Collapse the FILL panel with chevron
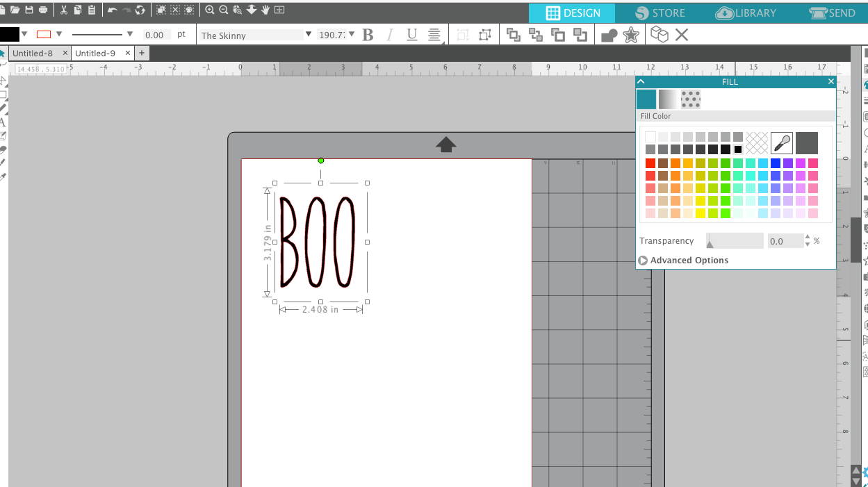The height and width of the screenshot is (487, 868). coord(641,81)
